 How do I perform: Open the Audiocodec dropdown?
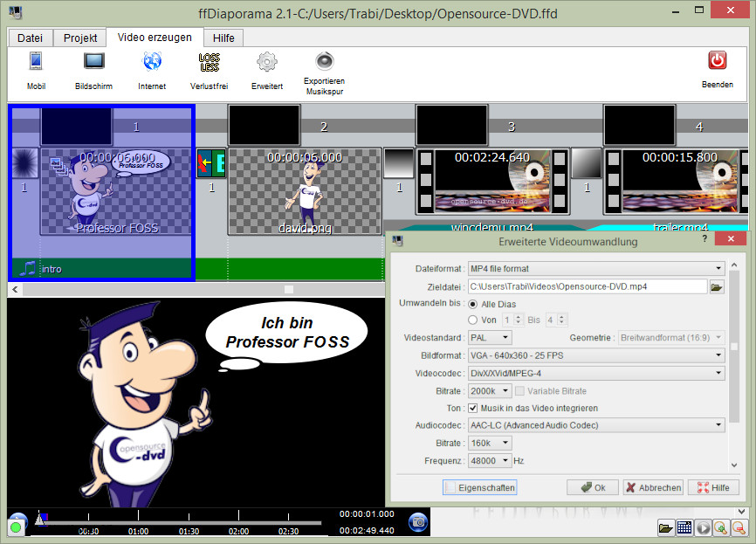[x=596, y=425]
